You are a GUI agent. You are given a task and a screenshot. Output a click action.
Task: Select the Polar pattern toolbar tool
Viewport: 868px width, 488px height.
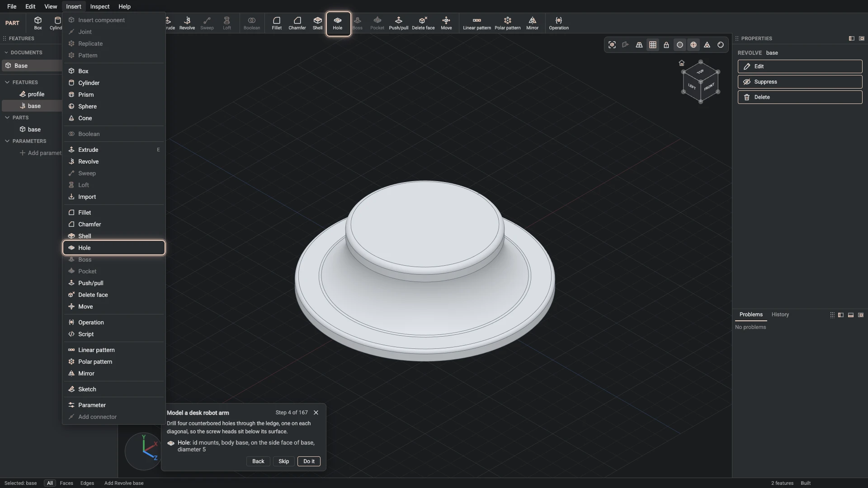508,23
